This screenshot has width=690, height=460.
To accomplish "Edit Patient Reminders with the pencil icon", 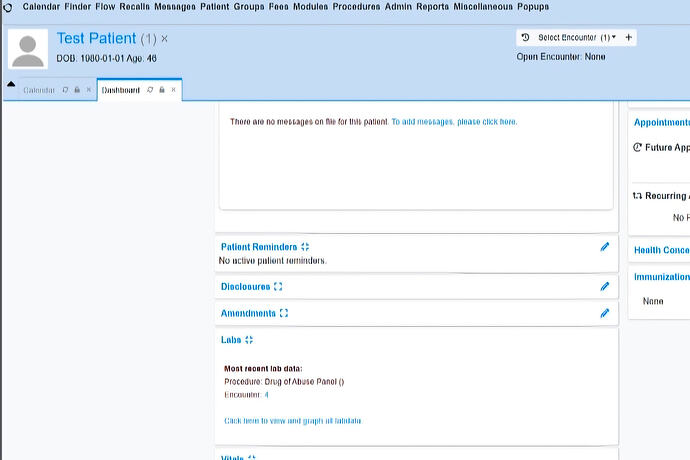I will coord(605,247).
